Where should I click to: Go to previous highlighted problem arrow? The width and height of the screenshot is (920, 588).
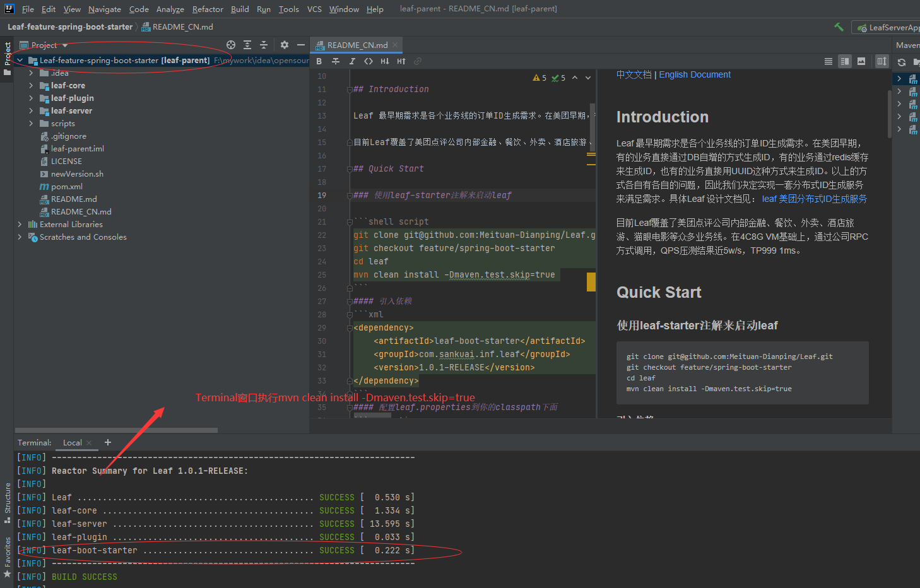575,78
